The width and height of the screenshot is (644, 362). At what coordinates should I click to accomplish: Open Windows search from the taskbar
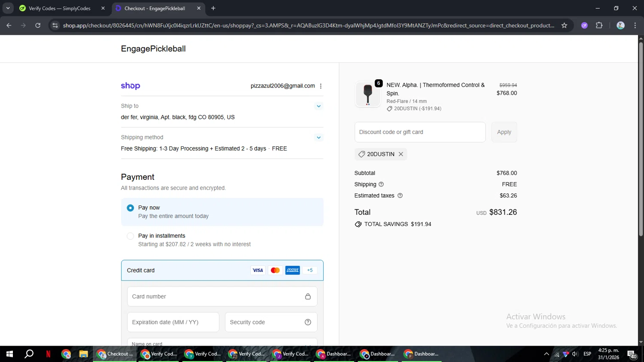29,354
